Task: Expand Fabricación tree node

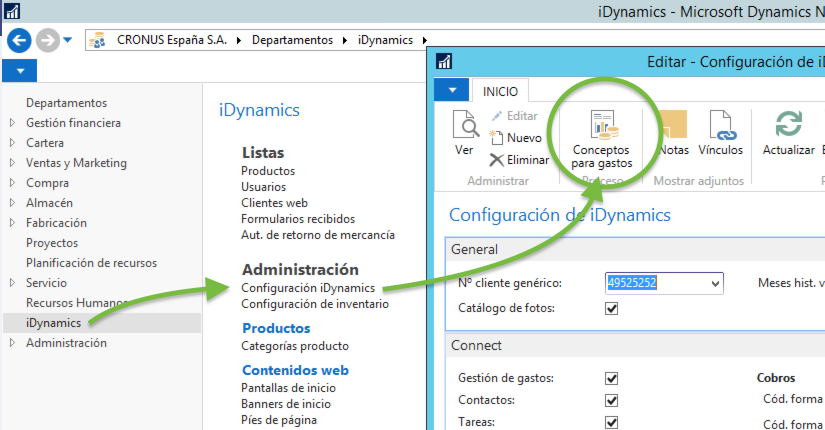Action: [13, 223]
